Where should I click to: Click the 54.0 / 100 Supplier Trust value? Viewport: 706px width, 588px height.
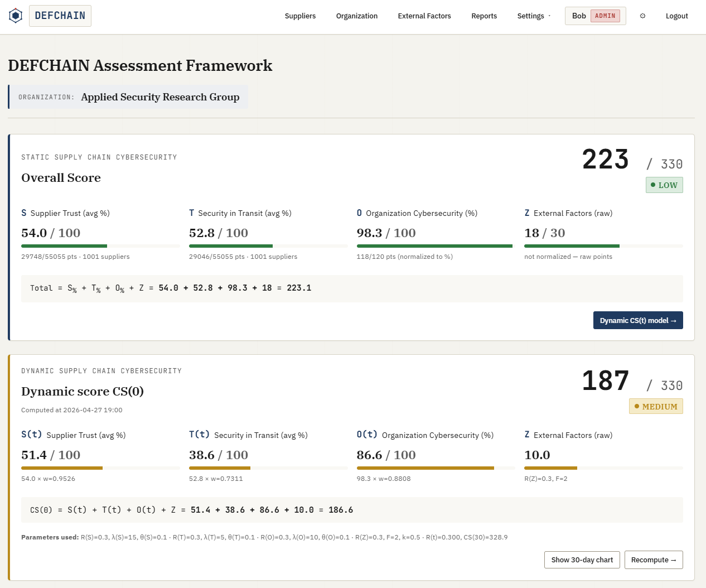coord(51,233)
